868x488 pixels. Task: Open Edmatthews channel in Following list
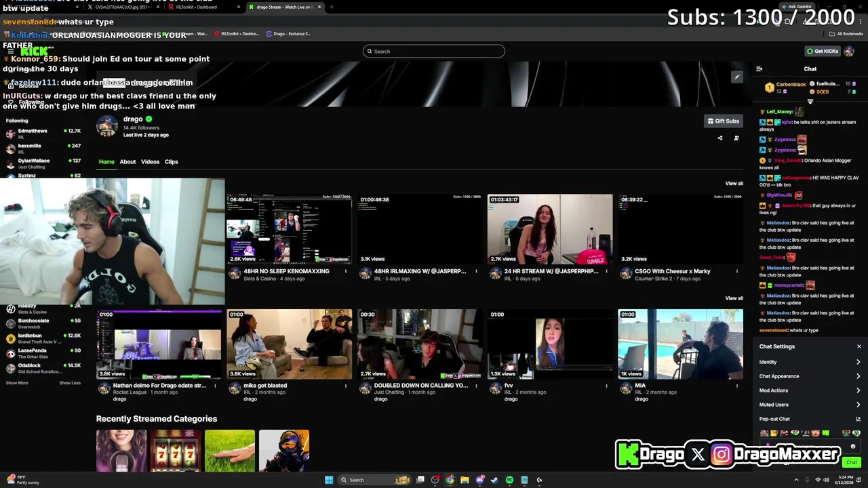coord(42,134)
